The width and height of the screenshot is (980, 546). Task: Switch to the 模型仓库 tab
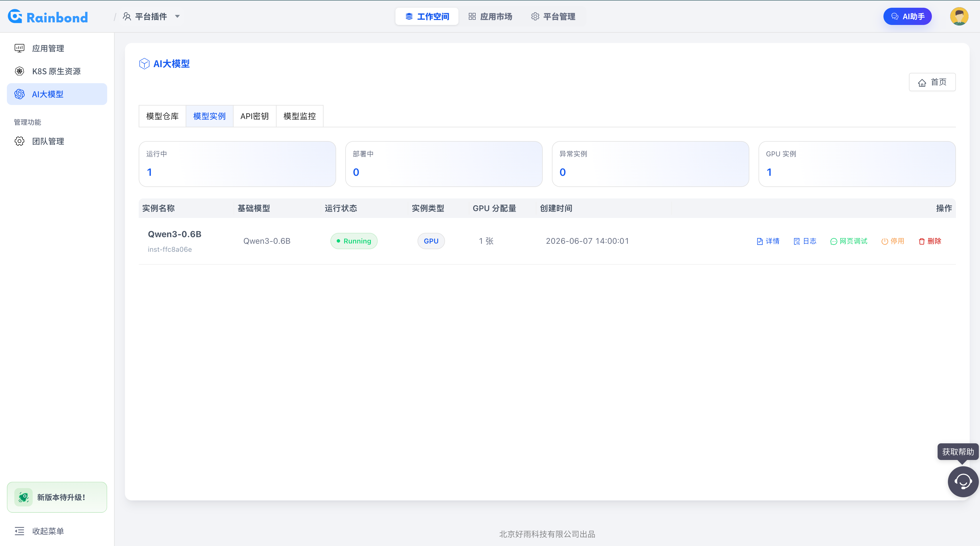[x=162, y=116]
